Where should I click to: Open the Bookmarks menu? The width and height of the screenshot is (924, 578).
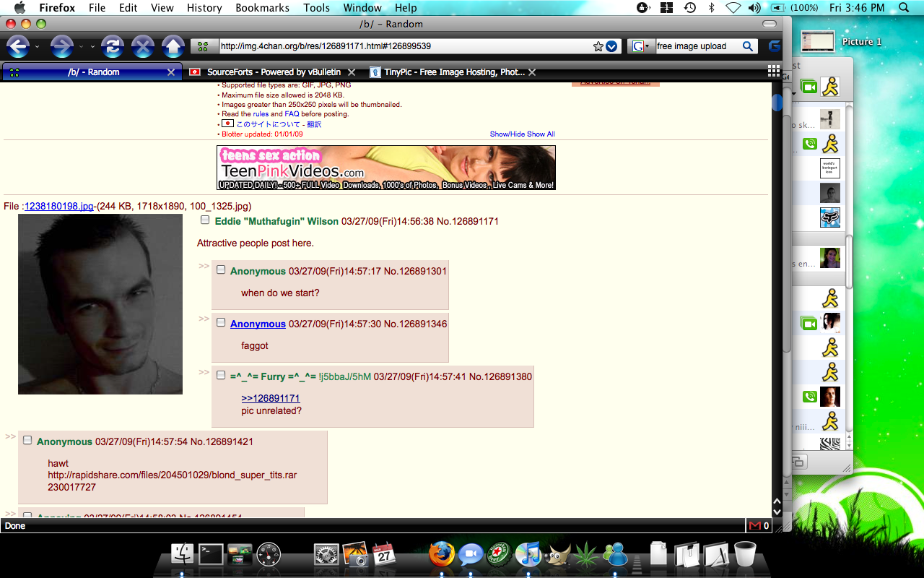[x=262, y=8]
